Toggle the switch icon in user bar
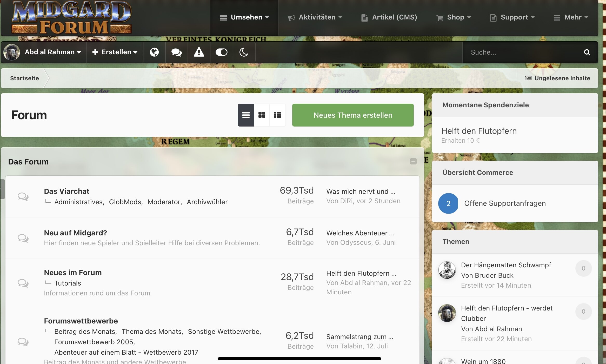Image resolution: width=606 pixels, height=364 pixels. point(221,52)
